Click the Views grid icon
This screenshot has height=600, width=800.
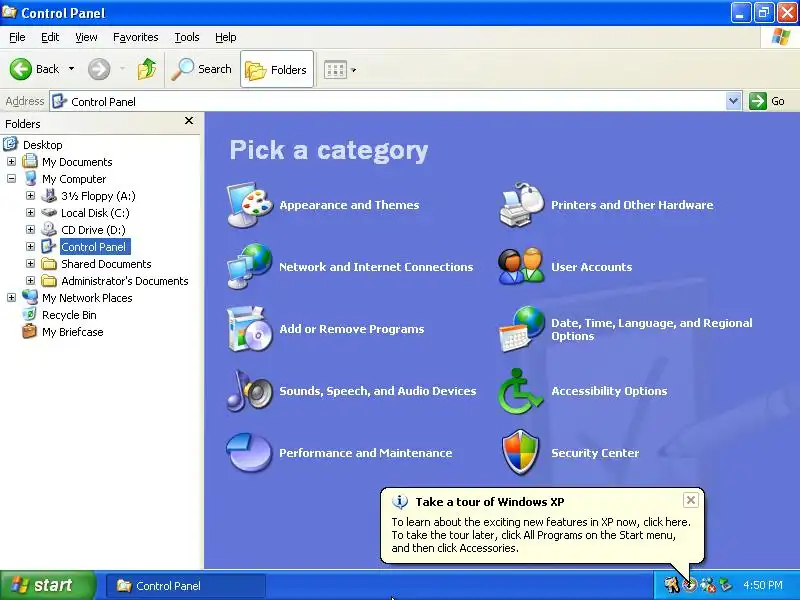(335, 70)
